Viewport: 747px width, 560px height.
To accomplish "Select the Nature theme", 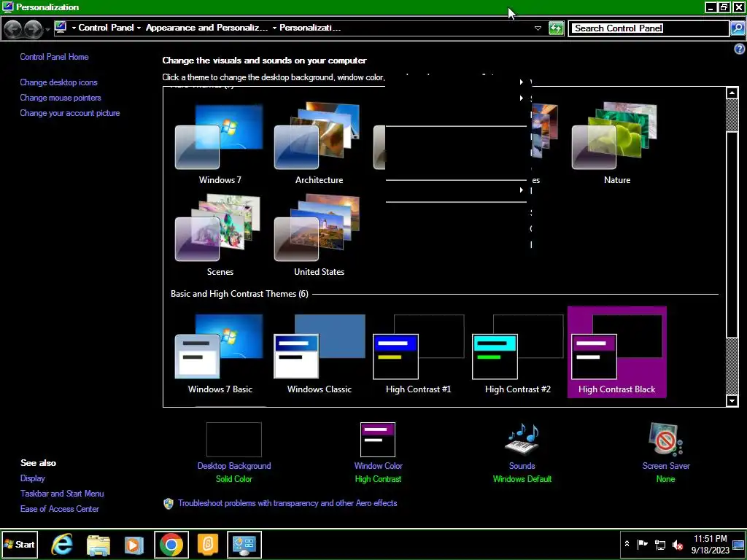I will [x=616, y=144].
